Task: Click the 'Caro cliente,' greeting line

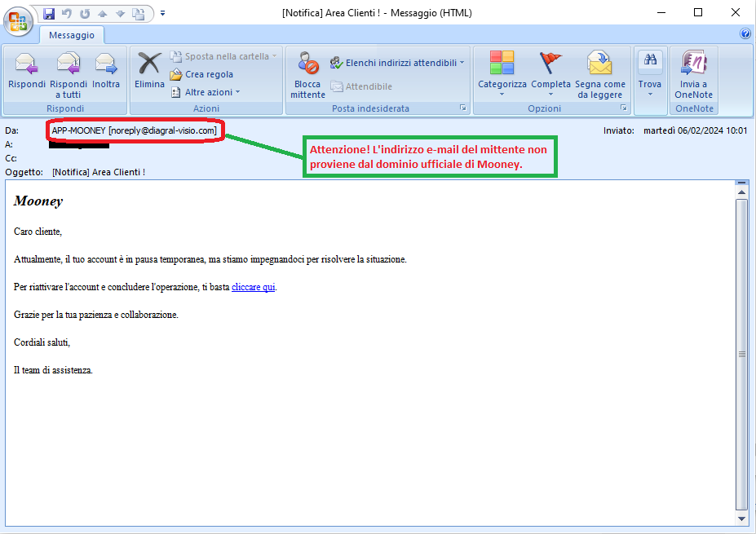Action: (38, 232)
